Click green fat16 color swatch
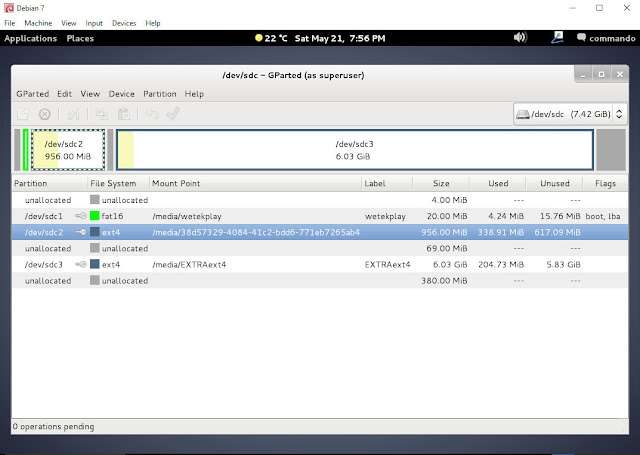Image resolution: width=640 pixels, height=455 pixels. point(95,215)
